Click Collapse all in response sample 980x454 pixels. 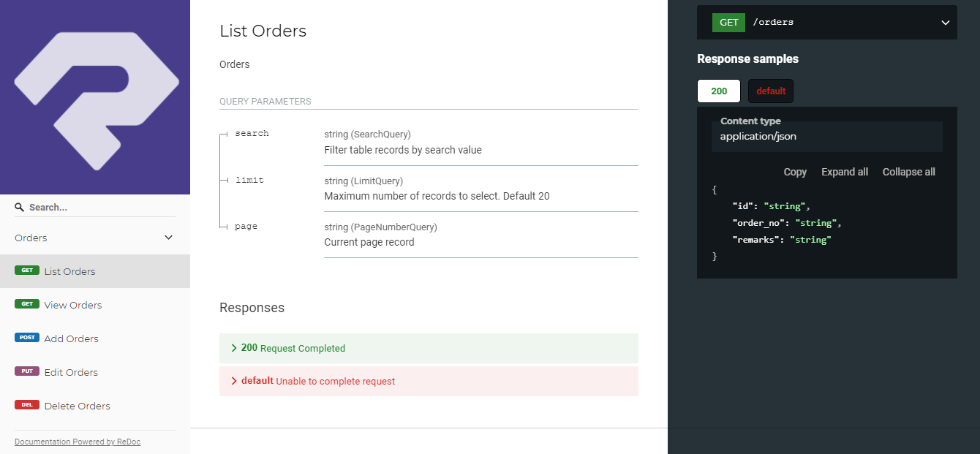coord(908,172)
